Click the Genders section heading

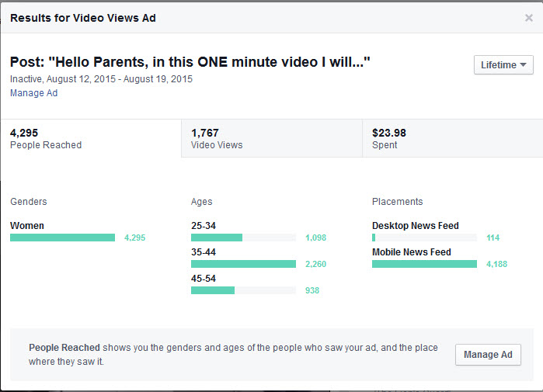29,202
